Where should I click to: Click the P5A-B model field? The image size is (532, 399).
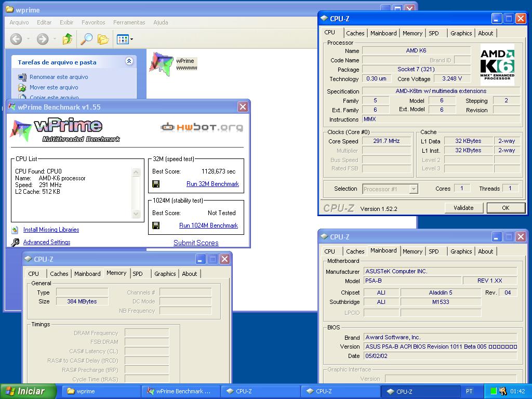413,281
